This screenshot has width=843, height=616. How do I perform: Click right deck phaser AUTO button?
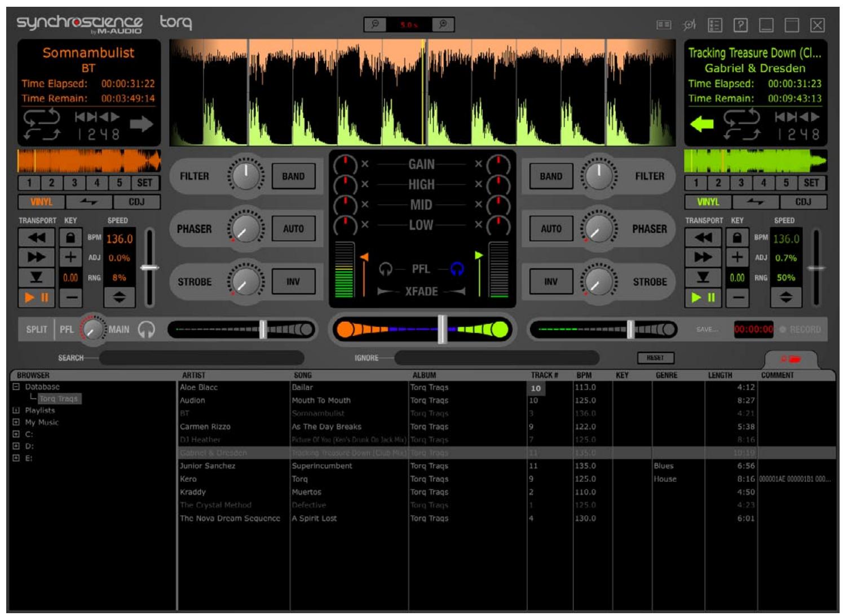tap(551, 229)
